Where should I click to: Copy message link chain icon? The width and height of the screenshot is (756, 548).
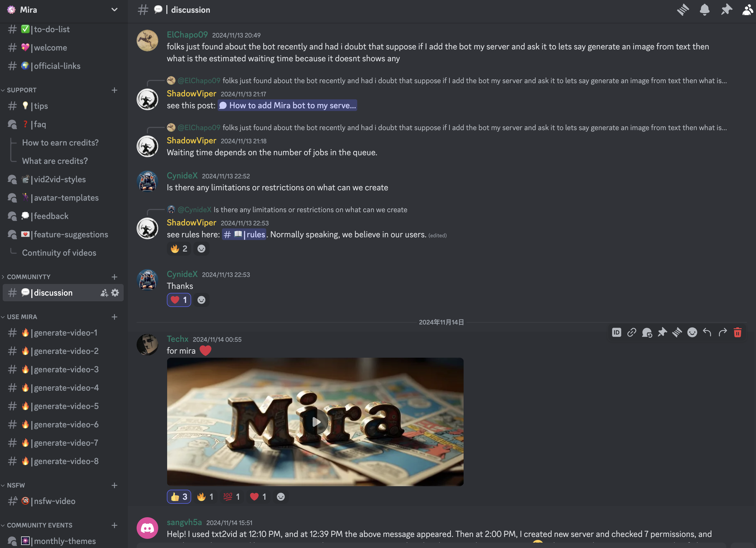click(631, 332)
